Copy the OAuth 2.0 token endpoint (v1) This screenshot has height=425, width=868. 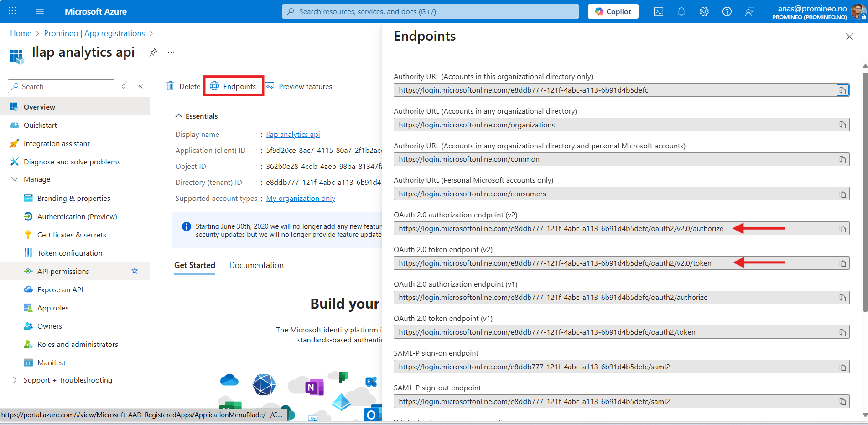click(842, 332)
